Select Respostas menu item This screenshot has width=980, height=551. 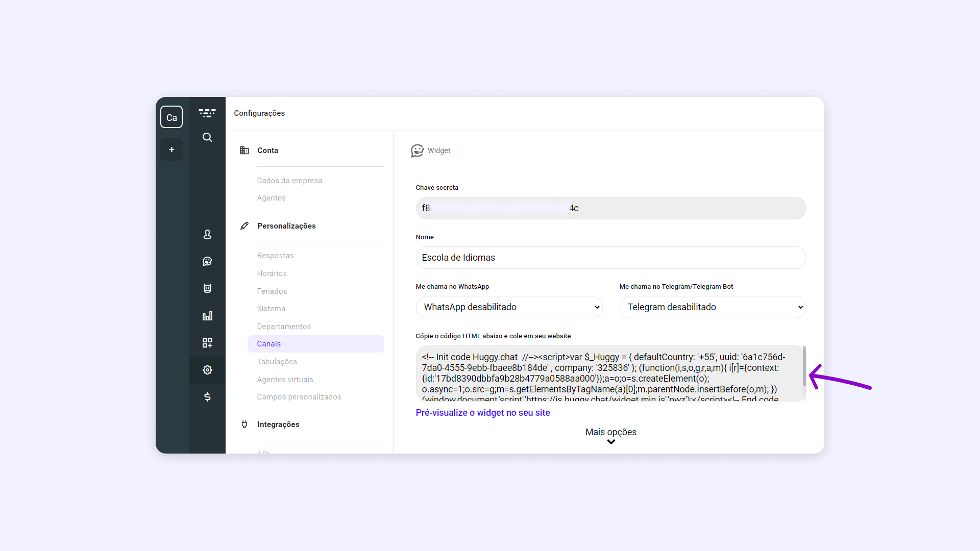tap(275, 256)
